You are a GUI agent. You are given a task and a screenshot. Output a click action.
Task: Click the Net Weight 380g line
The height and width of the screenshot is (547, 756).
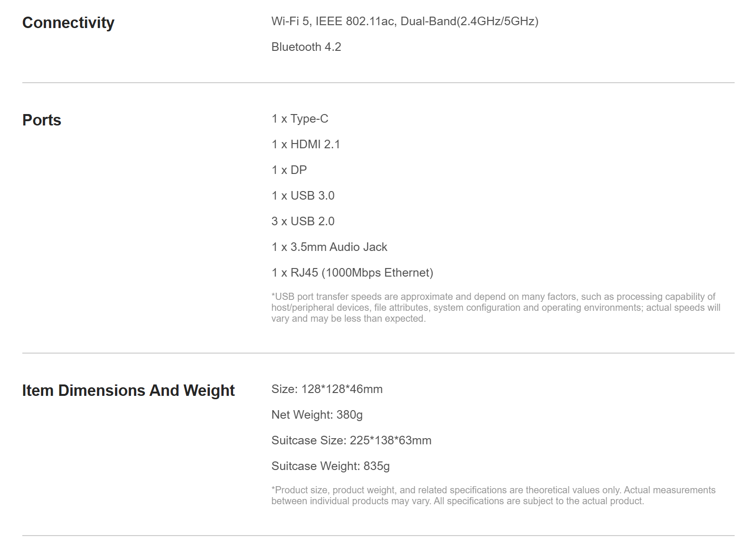tap(317, 415)
